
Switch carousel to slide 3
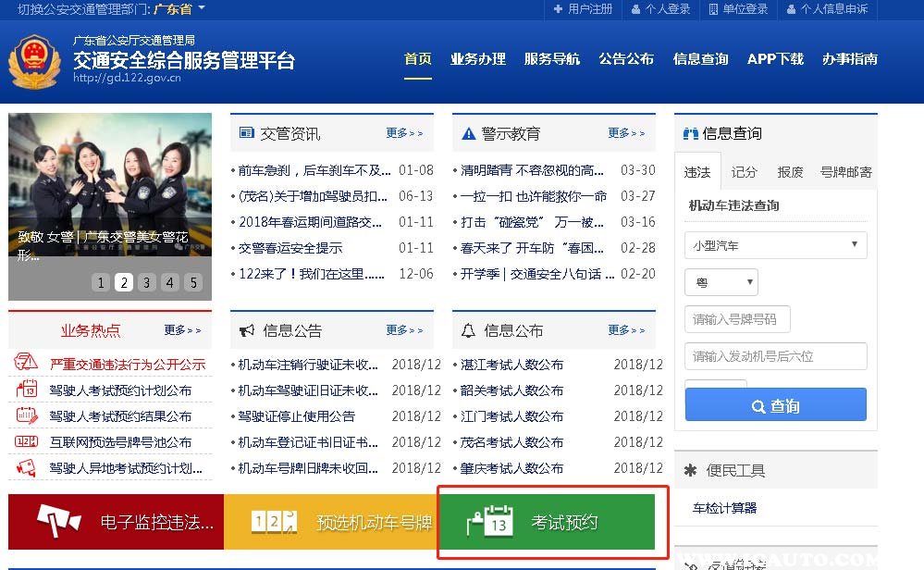[147, 282]
